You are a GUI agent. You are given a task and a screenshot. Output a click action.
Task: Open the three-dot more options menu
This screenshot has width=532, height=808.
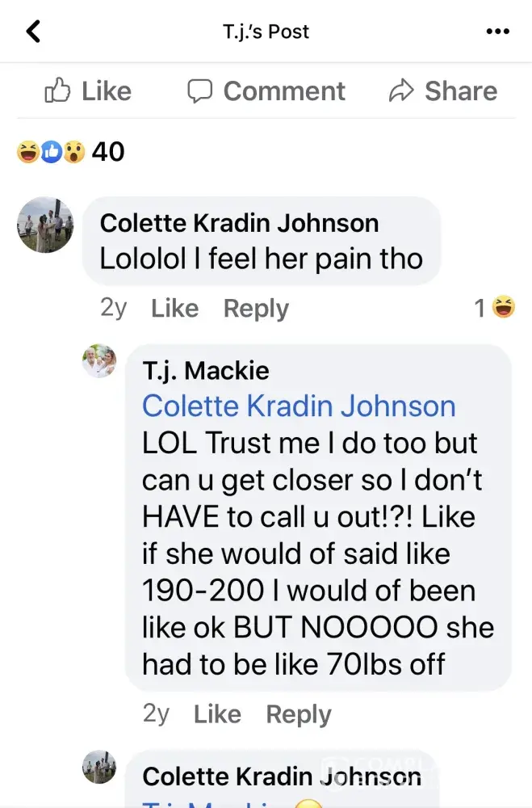[x=498, y=32]
